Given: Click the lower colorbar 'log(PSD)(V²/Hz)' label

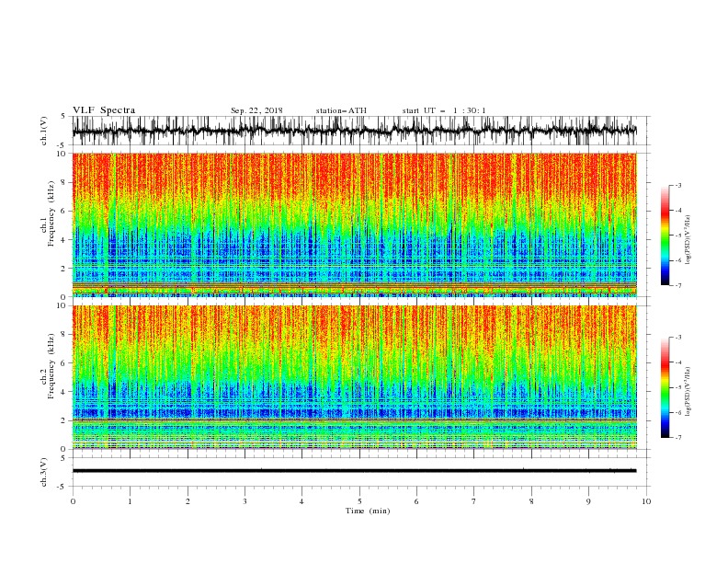Looking at the screenshot, I should coord(688,391).
